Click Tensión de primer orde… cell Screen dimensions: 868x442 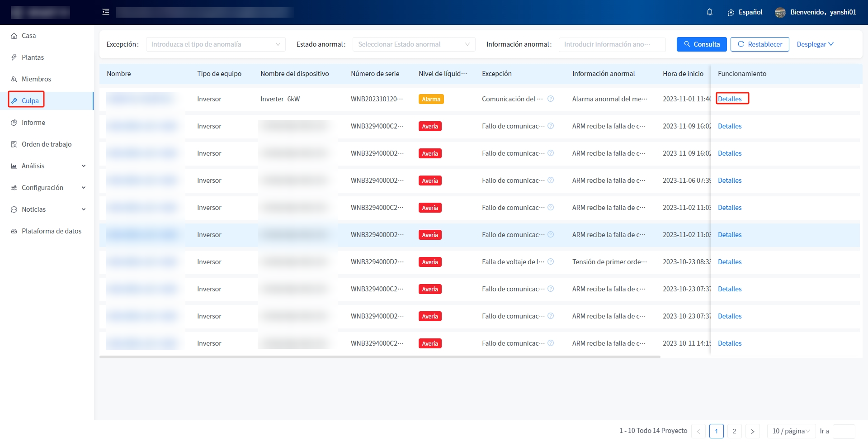[610, 262]
